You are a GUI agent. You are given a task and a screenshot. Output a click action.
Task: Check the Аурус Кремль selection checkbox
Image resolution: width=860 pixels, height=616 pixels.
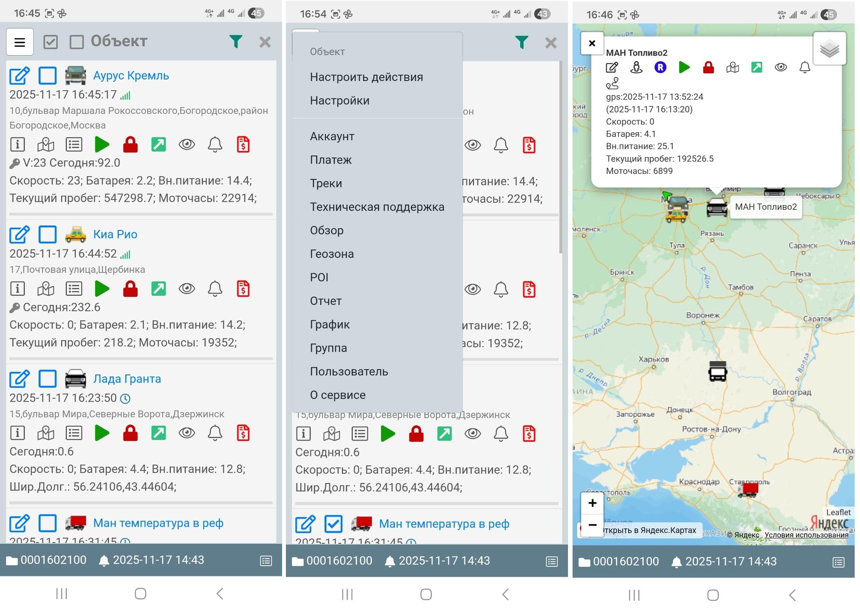[47, 76]
